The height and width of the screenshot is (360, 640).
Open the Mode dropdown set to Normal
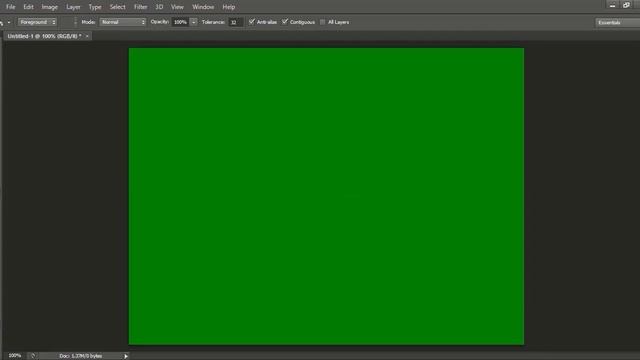[122, 22]
